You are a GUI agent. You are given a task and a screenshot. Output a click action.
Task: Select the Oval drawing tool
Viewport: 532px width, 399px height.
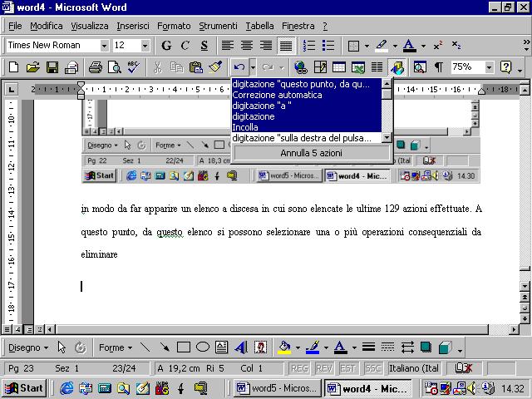click(x=203, y=347)
